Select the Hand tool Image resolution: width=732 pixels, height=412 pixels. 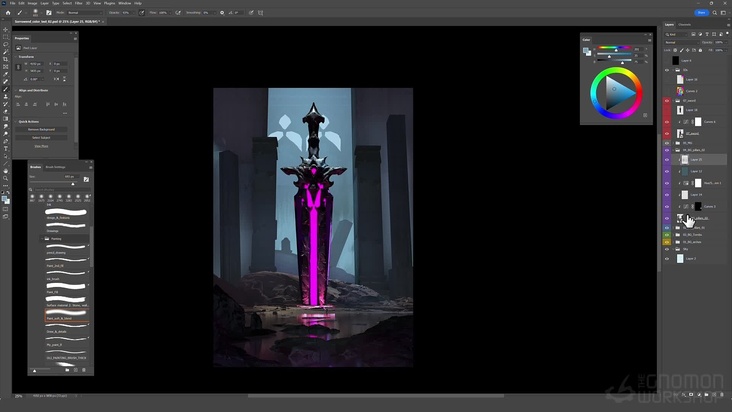click(x=6, y=171)
